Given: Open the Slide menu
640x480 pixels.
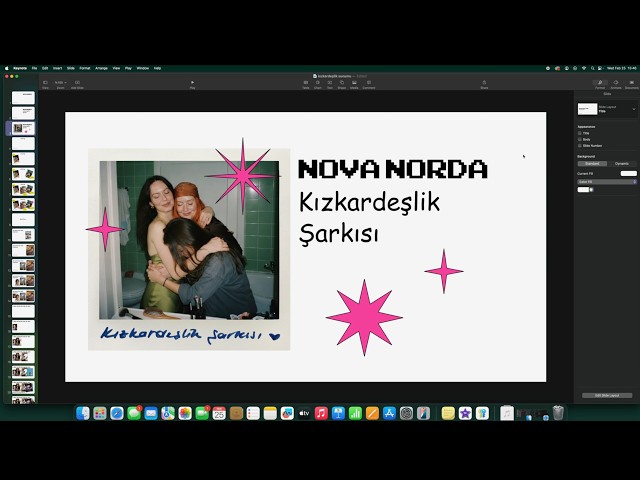Looking at the screenshot, I should (71, 68).
